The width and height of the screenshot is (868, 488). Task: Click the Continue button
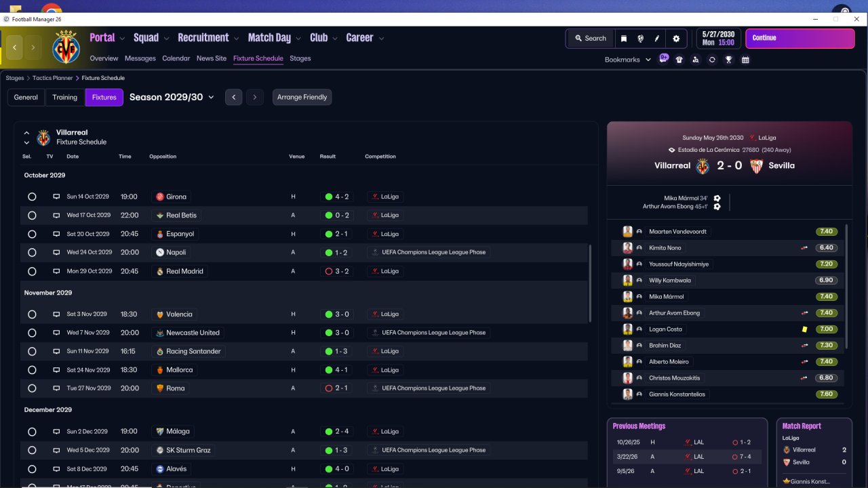coord(800,39)
